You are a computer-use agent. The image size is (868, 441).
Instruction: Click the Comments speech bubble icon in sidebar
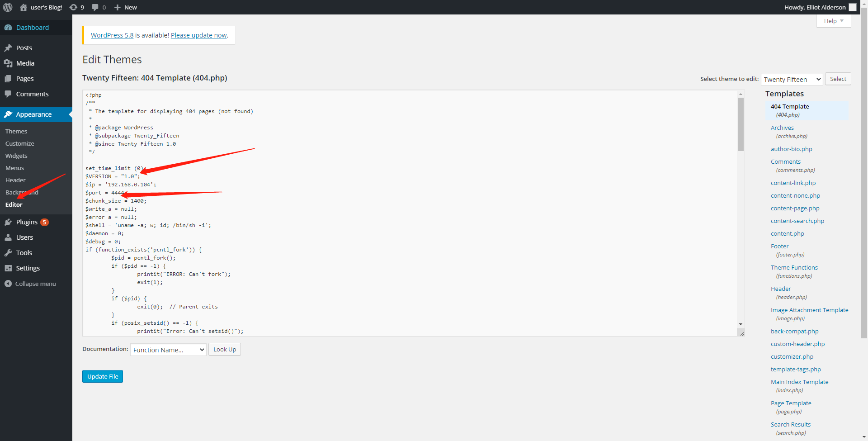[x=8, y=94]
